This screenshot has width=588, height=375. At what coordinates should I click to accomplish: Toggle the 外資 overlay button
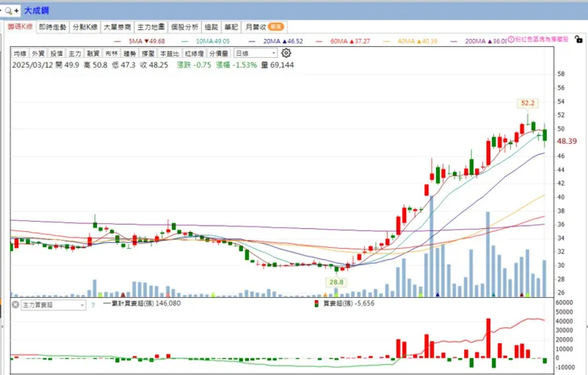(38, 53)
